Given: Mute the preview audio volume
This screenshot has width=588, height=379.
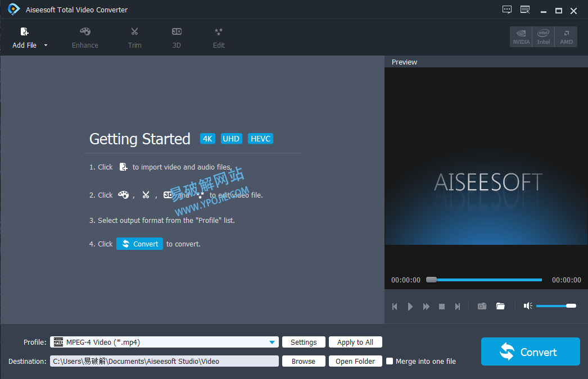Looking at the screenshot, I should (527, 306).
